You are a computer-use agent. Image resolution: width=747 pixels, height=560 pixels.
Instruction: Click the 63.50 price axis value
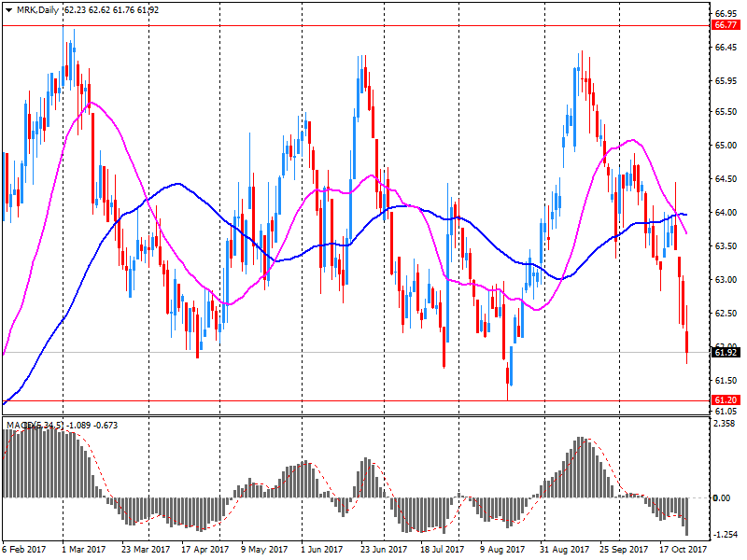coord(726,245)
